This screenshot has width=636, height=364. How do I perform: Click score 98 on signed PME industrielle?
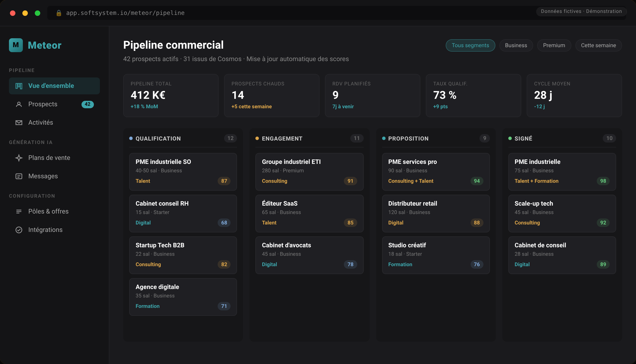point(603,181)
